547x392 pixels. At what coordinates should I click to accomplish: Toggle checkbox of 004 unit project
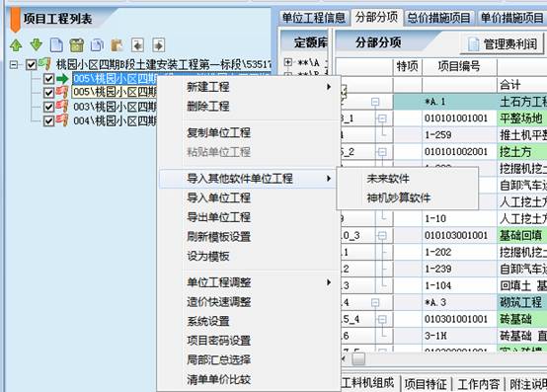point(48,120)
